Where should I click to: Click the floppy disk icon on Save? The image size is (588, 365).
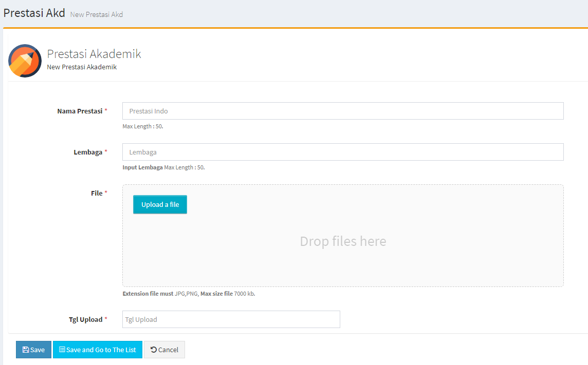pyautogui.click(x=26, y=350)
